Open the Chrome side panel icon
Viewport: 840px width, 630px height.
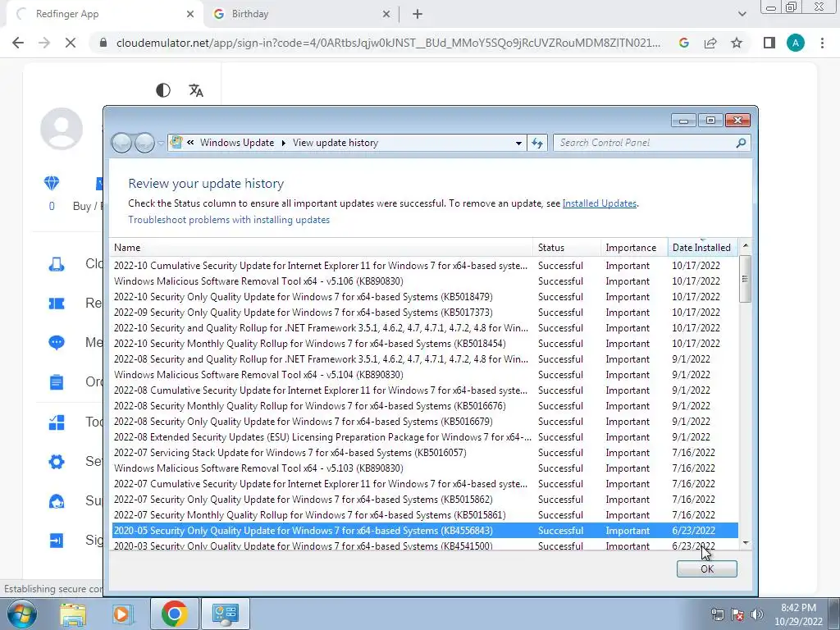point(769,43)
